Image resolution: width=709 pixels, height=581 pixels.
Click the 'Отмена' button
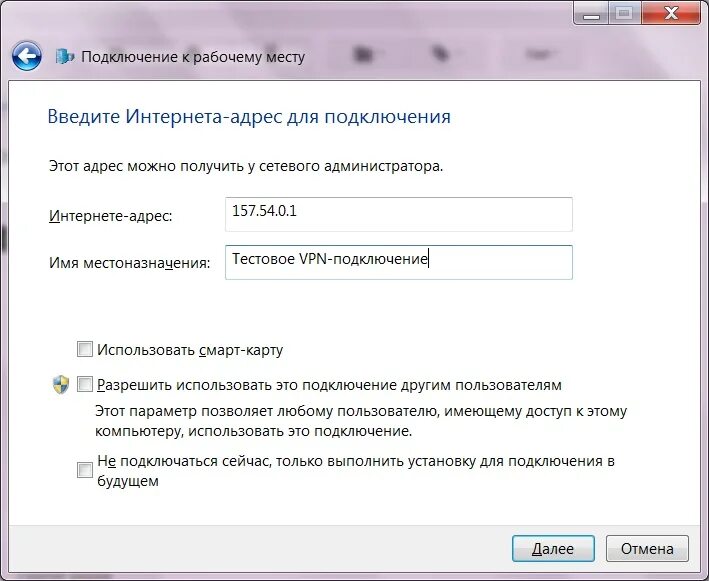[x=647, y=548]
